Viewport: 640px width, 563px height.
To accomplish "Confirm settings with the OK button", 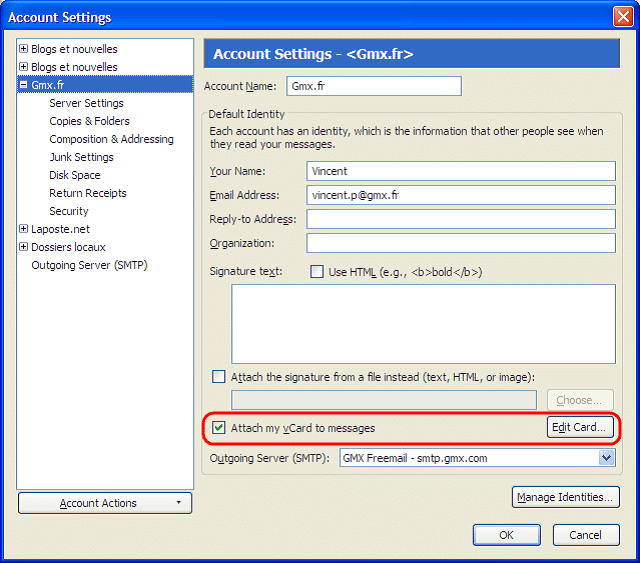I will click(506, 535).
